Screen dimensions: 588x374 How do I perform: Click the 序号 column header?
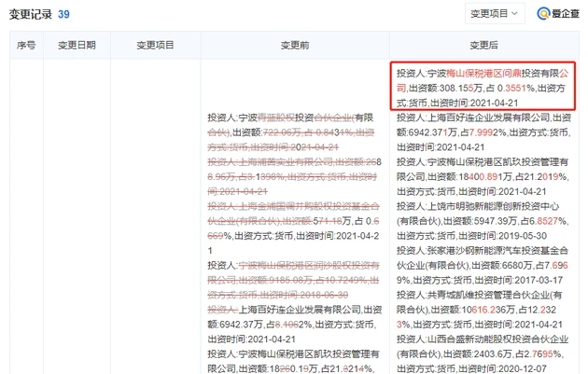click(26, 46)
